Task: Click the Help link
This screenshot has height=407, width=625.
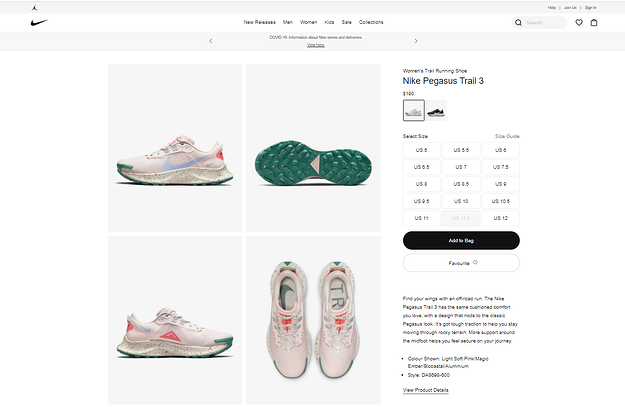Action: (552, 8)
